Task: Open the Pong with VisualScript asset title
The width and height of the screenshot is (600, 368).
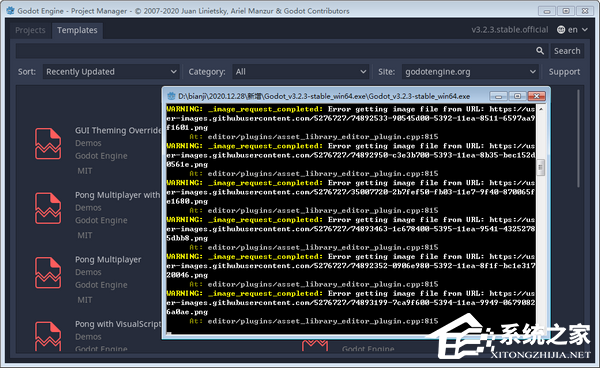Action: coord(118,324)
